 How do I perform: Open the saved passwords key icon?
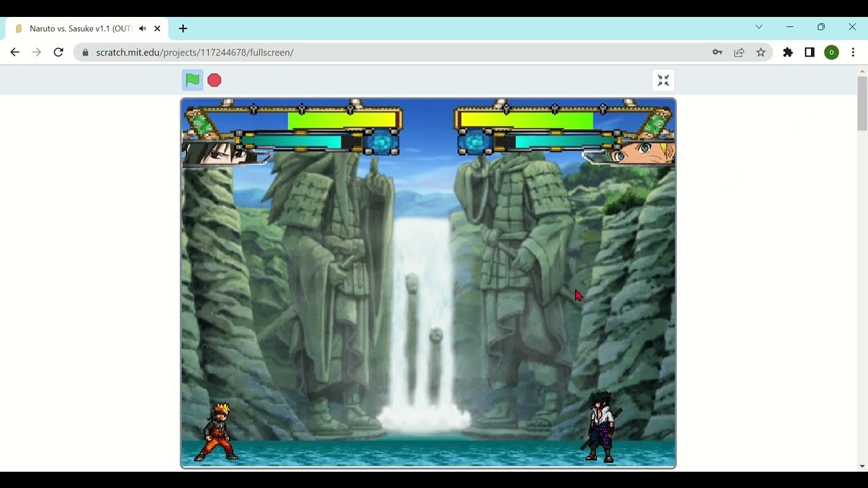pos(717,52)
